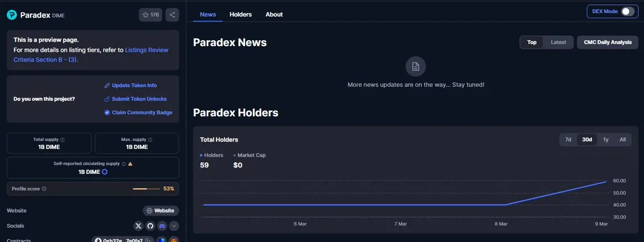This screenshot has height=242, width=644.
Task: Expand more socials with chevron
Action: point(173,225)
